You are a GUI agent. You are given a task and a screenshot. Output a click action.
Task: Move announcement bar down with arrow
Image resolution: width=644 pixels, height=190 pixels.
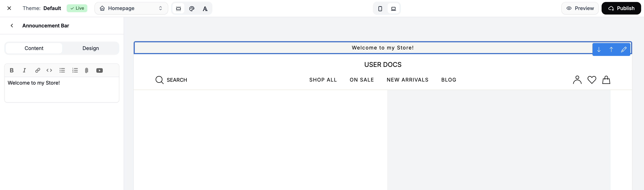click(x=599, y=49)
